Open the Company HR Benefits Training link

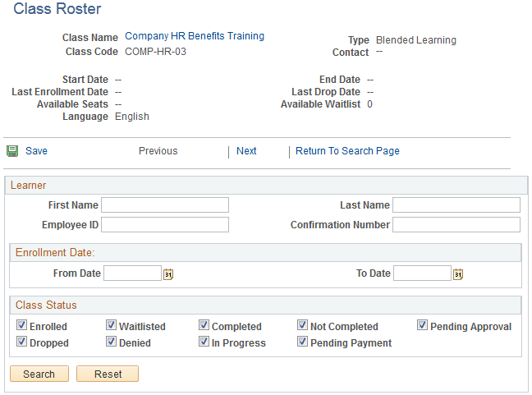tap(195, 36)
